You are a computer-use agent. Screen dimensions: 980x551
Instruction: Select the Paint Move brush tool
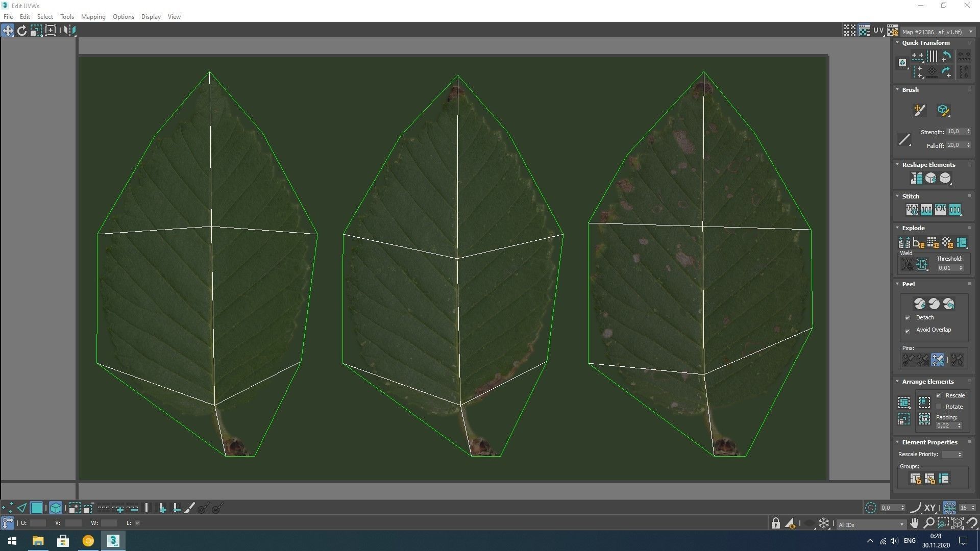tap(919, 111)
